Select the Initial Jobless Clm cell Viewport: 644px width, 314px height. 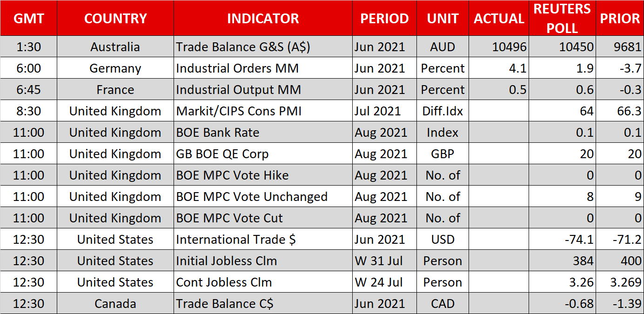[x=226, y=261]
